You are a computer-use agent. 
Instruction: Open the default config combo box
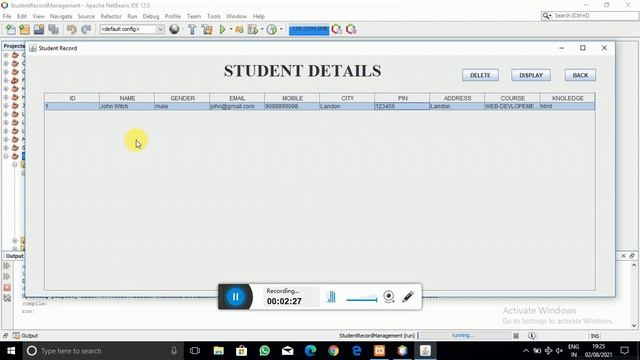click(132, 29)
